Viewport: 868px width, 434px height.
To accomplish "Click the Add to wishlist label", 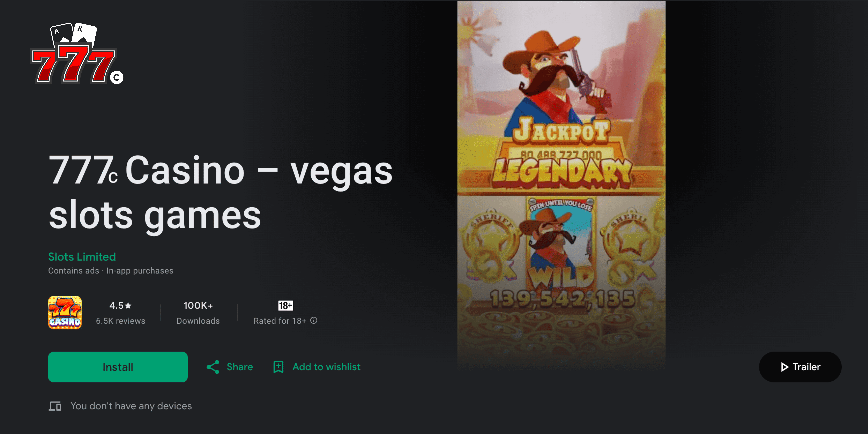I will coord(327,367).
